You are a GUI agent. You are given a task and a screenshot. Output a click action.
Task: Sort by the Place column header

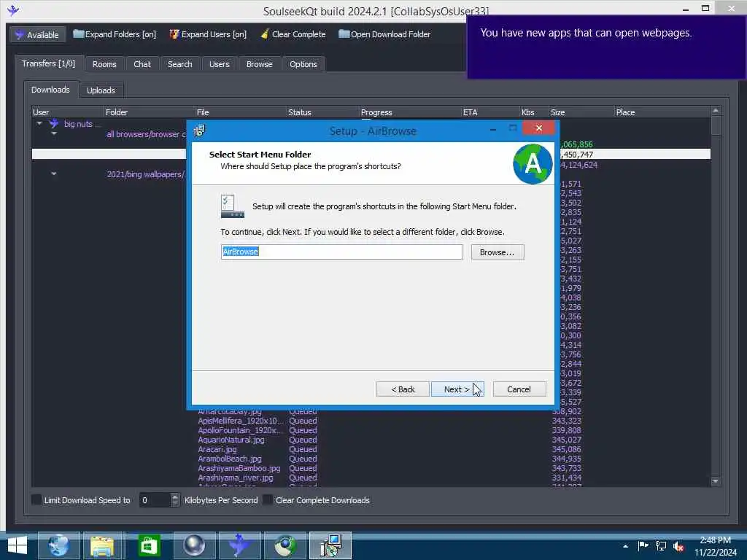662,112
